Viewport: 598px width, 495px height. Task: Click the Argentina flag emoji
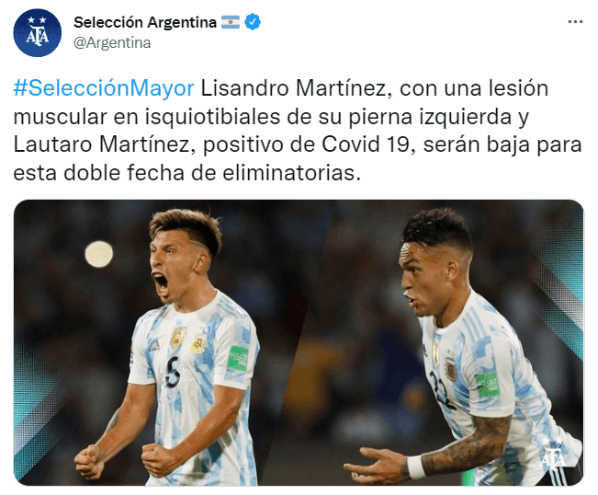coord(231,22)
